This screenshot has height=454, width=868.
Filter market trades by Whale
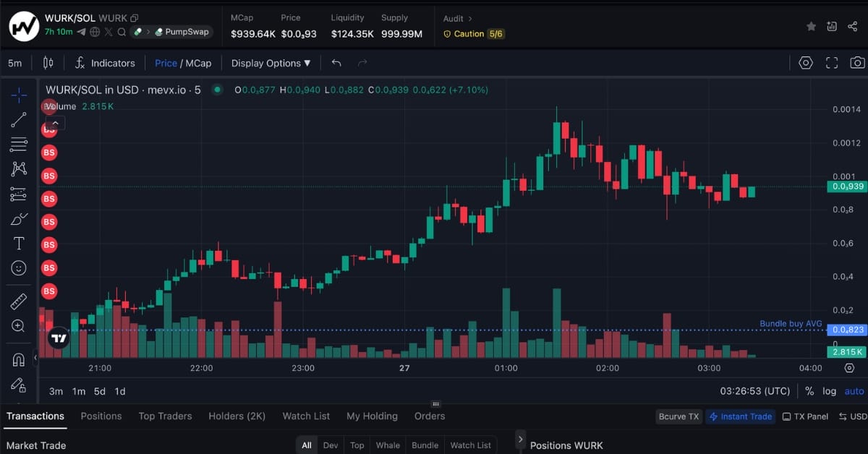pos(388,445)
